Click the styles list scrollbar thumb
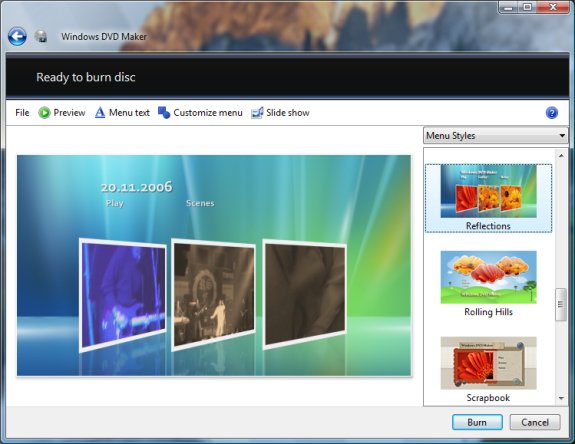Screen dimensions: 575x444 [x=561, y=304]
